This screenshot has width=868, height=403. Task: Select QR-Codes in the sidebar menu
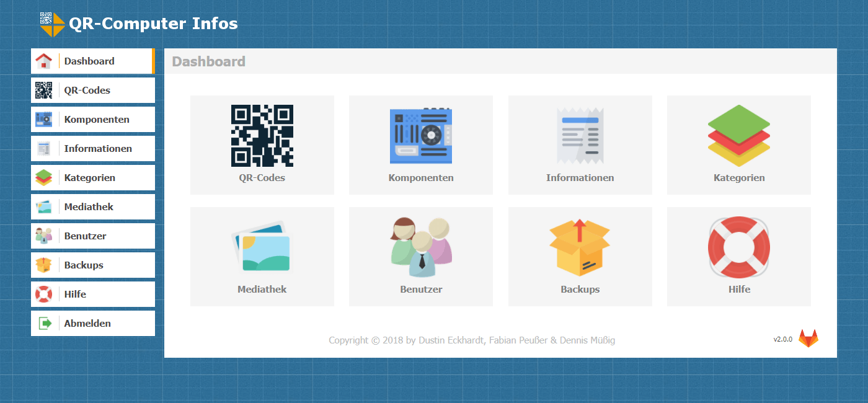[93, 91]
